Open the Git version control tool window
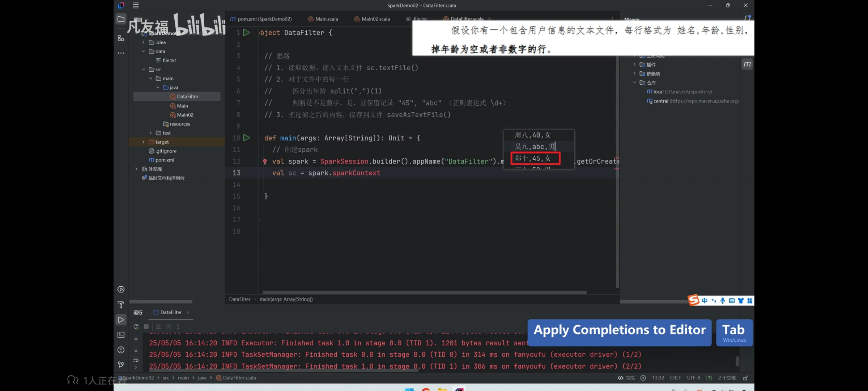The height and width of the screenshot is (391, 868). pos(121,365)
